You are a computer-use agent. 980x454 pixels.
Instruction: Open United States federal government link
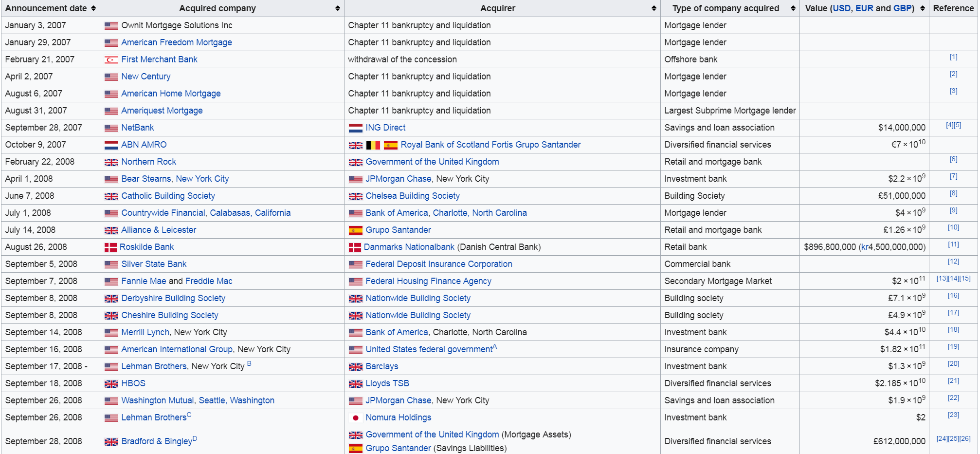(429, 349)
